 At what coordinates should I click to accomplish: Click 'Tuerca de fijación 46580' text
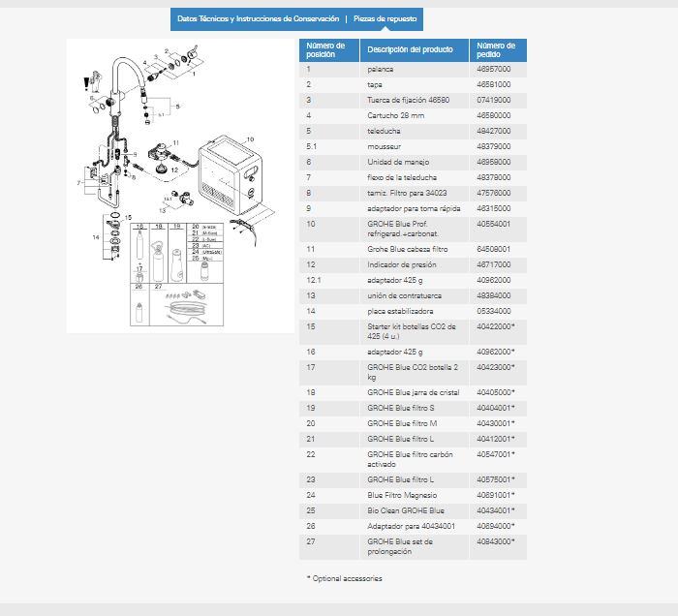pos(408,101)
